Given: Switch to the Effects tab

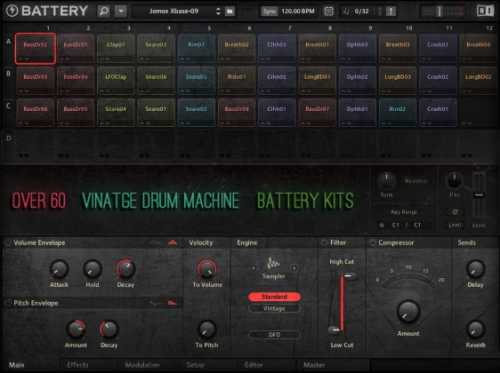Looking at the screenshot, I should [x=77, y=365].
